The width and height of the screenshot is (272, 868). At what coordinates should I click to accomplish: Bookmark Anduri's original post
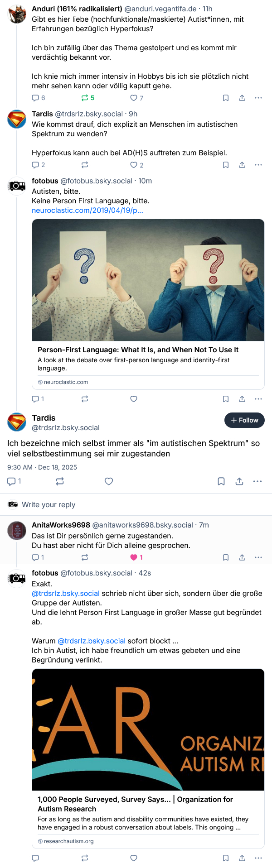point(226,98)
